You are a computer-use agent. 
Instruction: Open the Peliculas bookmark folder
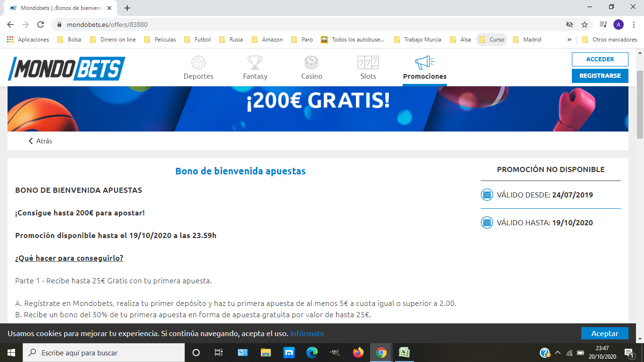160,40
